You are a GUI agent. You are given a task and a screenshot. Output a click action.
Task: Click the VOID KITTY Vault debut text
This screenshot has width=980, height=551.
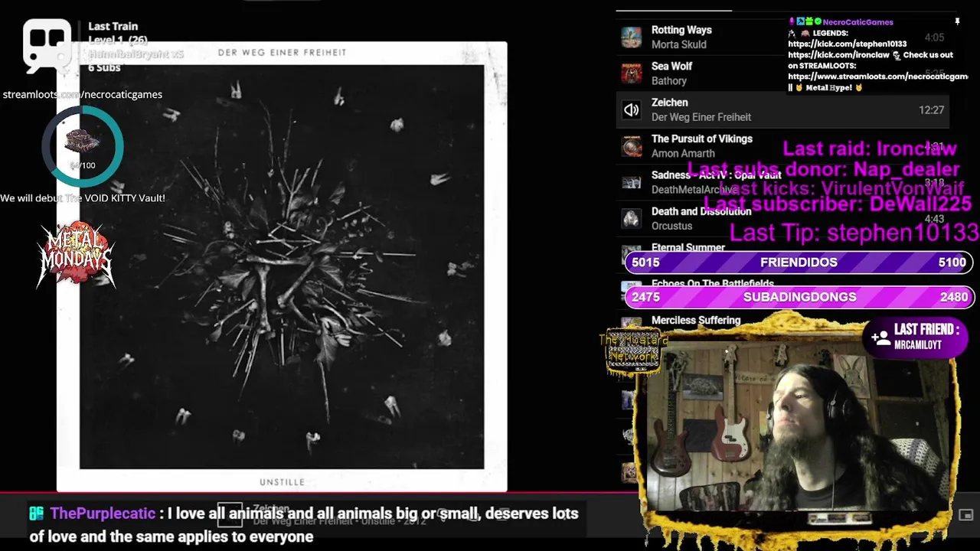tap(83, 197)
